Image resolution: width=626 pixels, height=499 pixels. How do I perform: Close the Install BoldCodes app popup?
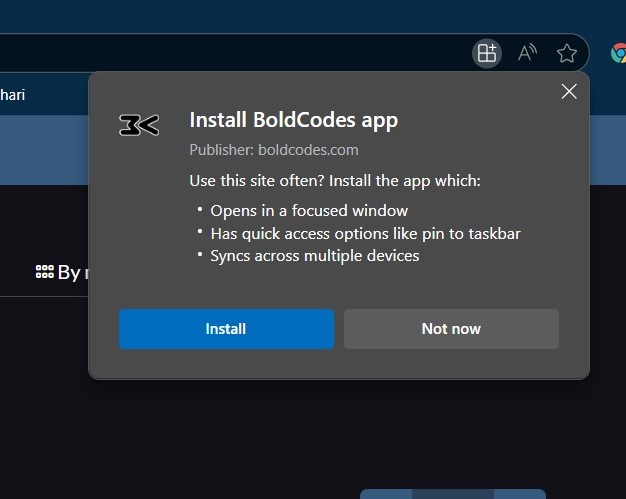point(569,92)
